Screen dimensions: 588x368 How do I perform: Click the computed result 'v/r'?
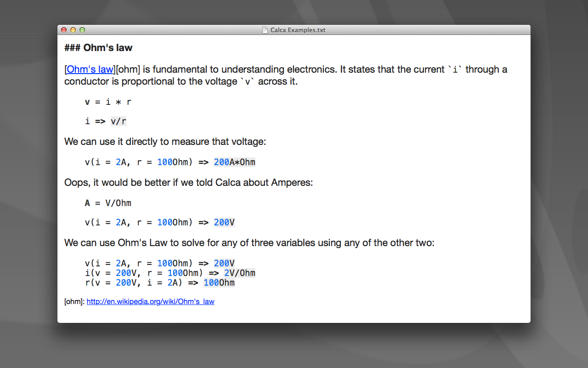[x=119, y=121]
